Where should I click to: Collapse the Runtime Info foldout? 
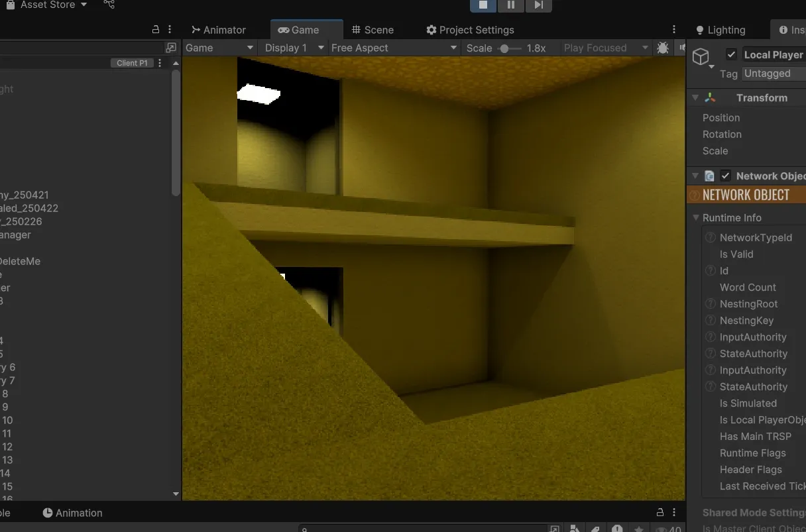click(696, 218)
